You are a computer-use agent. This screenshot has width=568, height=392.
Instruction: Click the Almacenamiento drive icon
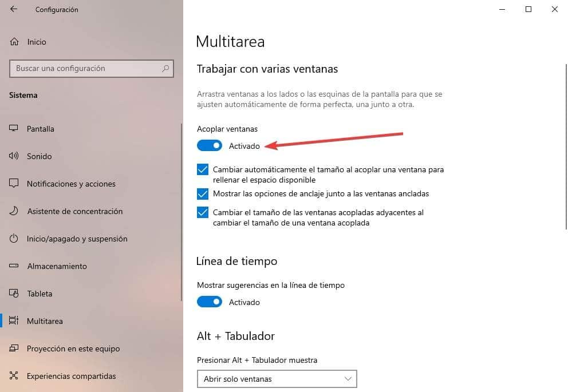(x=14, y=266)
